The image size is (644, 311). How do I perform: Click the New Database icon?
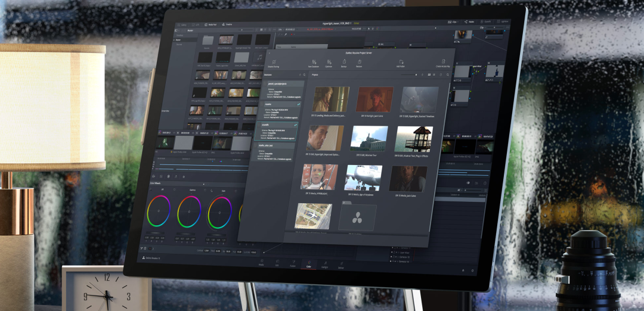click(x=314, y=63)
